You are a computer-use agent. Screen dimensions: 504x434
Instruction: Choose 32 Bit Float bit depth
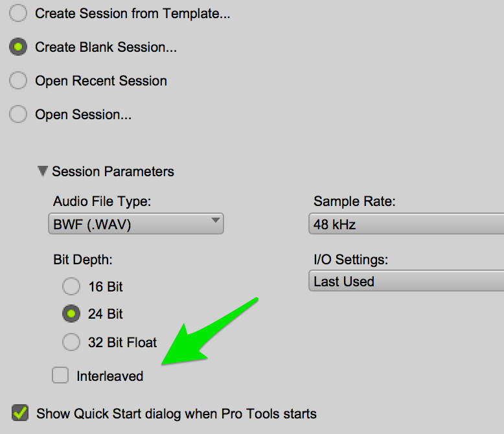point(71,342)
